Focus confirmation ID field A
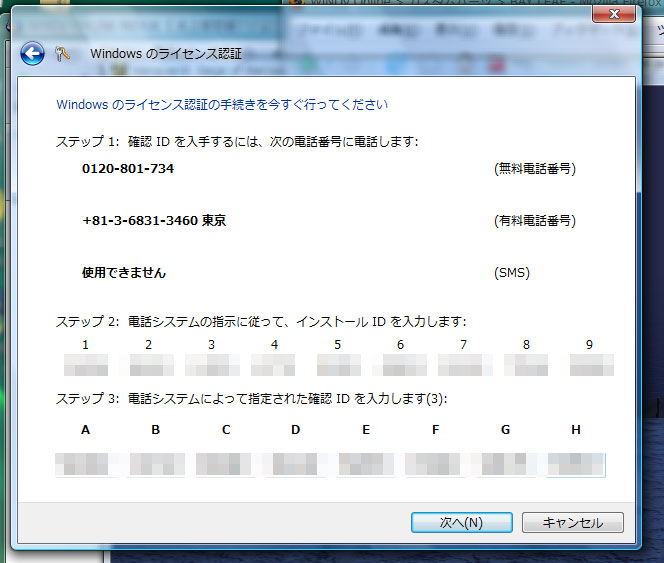The image size is (664, 563). pyautogui.click(x=86, y=465)
